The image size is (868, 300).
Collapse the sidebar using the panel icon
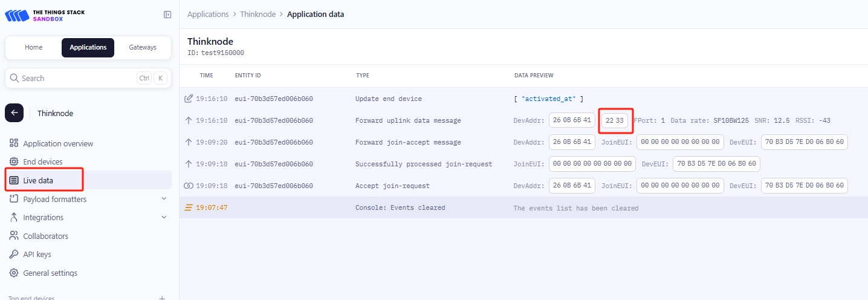pyautogui.click(x=167, y=15)
